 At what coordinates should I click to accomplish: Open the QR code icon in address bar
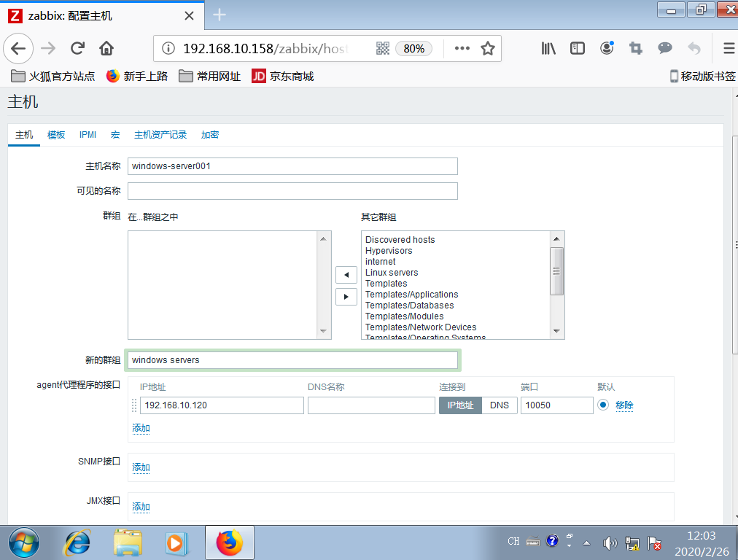(383, 48)
